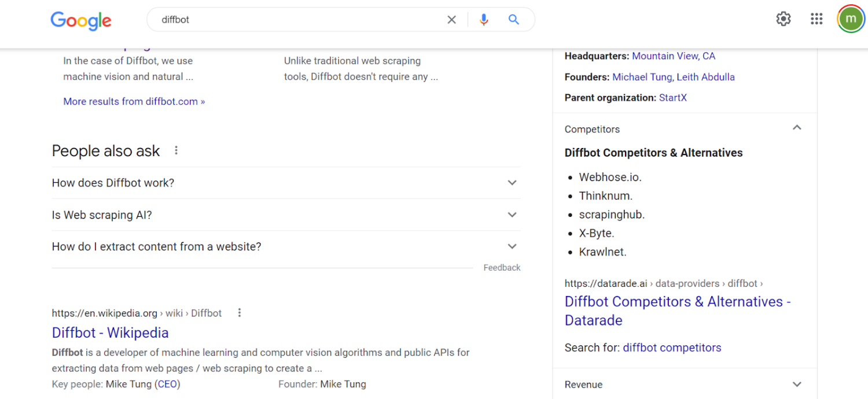This screenshot has width=868, height=399.
Task: Click 'X-Byte.' in competitors list
Action: 597,234
